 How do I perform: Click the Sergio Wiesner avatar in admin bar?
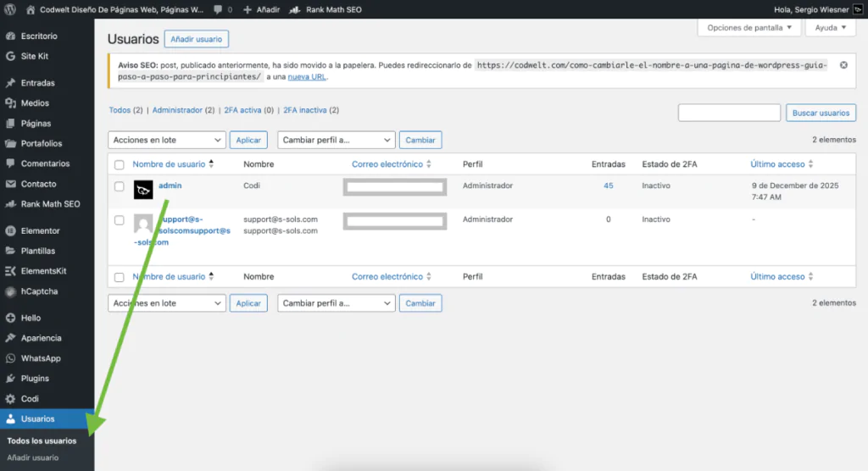tap(858, 9)
